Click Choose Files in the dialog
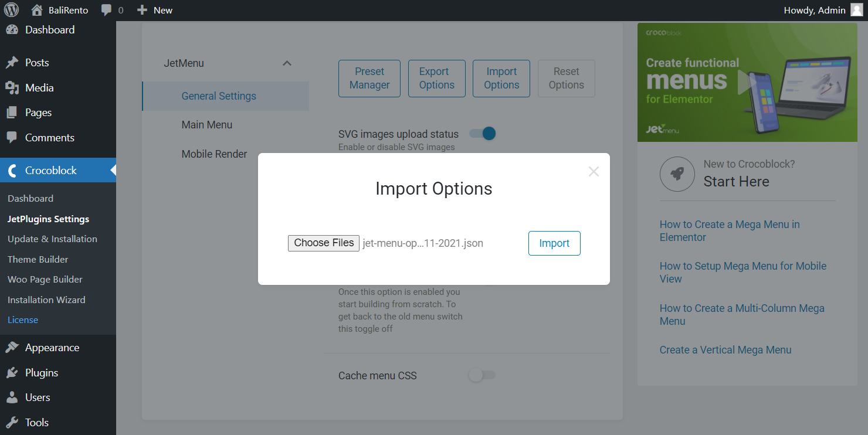The height and width of the screenshot is (435, 868). pos(324,243)
